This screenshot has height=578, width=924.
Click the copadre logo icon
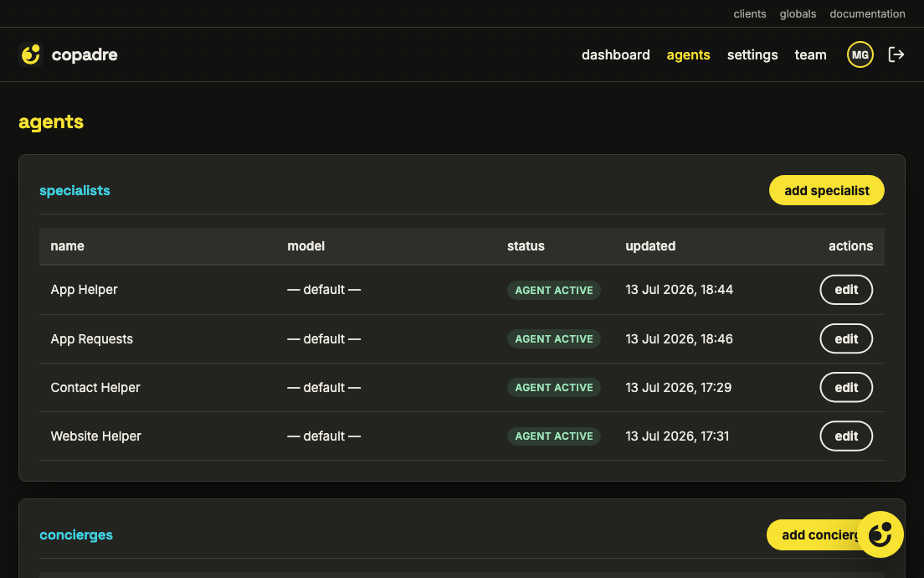[31, 54]
